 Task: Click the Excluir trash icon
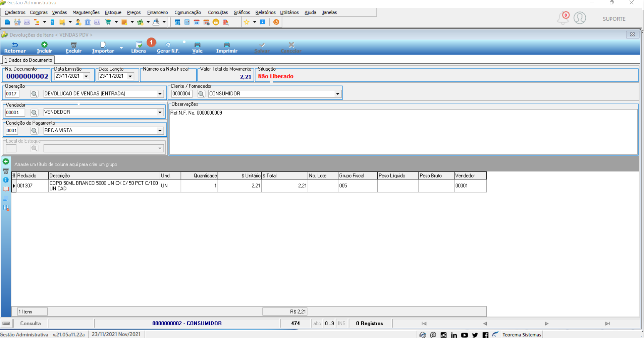tap(74, 45)
